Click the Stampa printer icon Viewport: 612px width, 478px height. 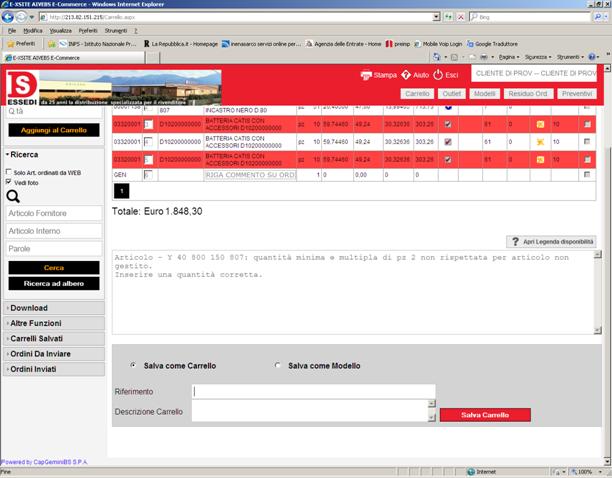[x=366, y=75]
